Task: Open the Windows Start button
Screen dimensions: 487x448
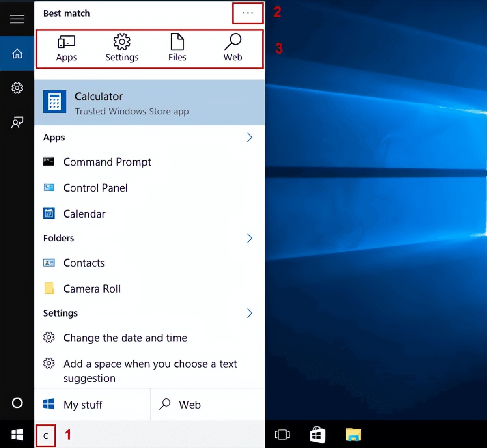Action: pos(17,435)
